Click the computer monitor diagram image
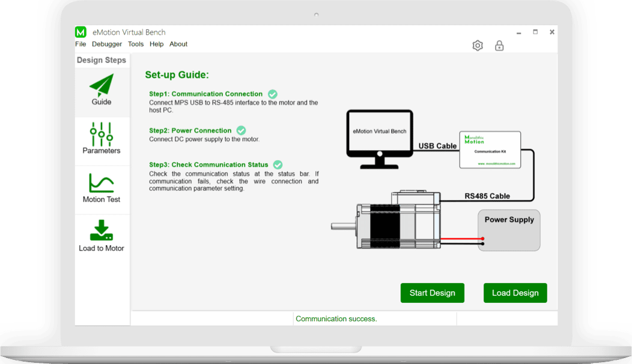Viewport: 632px width, 364px height. (x=380, y=139)
